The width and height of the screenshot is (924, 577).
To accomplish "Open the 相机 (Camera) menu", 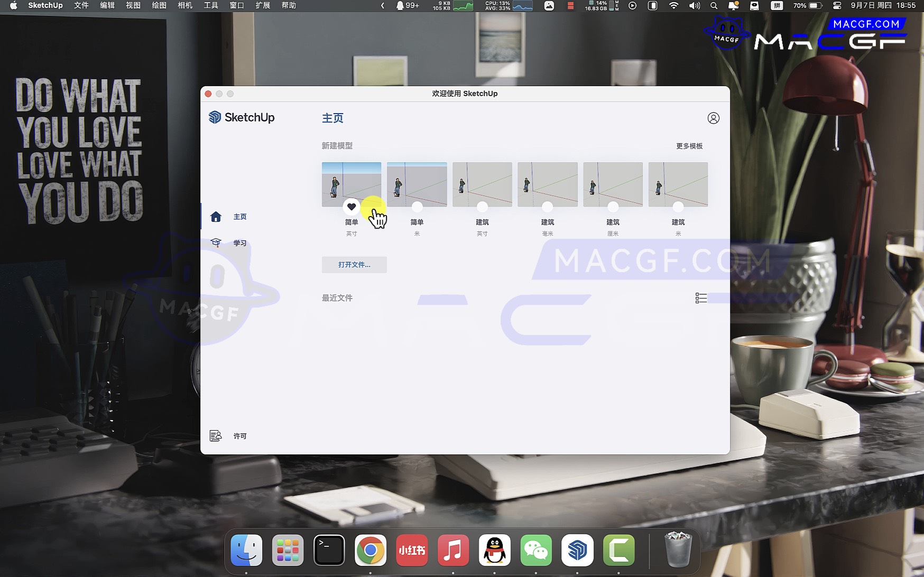I will (x=185, y=5).
